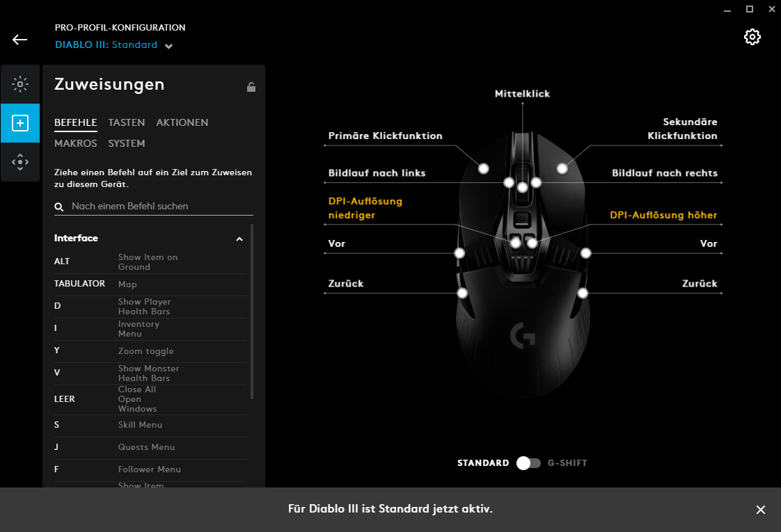781x532 pixels.
Task: Select the right-side Vor assignment
Action: point(709,244)
